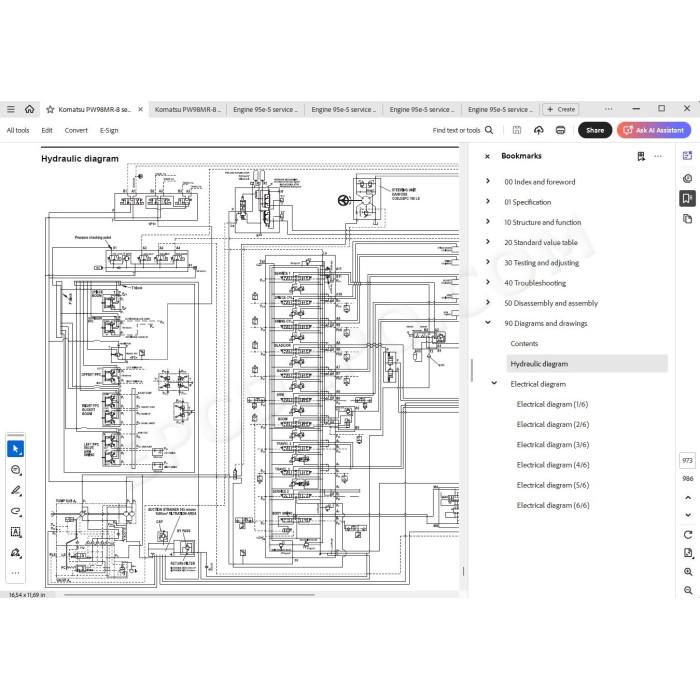700x700 pixels.
Task: Expand 10 Structure and function bookmark
Action: (488, 221)
